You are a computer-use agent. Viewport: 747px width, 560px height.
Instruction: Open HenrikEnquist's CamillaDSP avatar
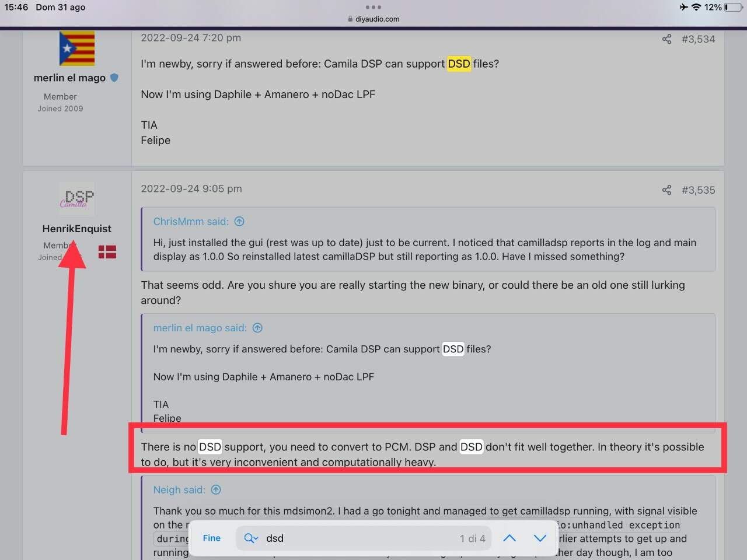coord(77,199)
